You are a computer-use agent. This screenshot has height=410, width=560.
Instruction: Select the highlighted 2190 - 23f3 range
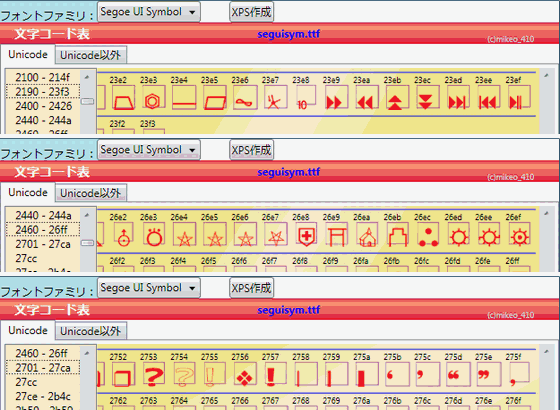click(x=43, y=91)
